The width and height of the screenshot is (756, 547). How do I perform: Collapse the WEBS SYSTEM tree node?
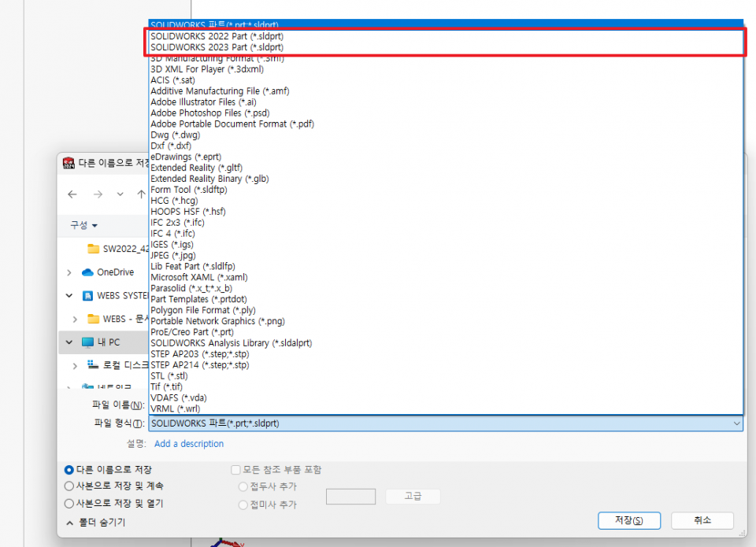(x=69, y=295)
